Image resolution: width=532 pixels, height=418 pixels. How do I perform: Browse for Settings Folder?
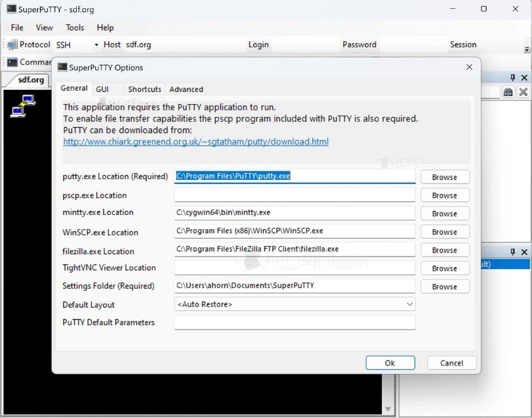(x=445, y=286)
